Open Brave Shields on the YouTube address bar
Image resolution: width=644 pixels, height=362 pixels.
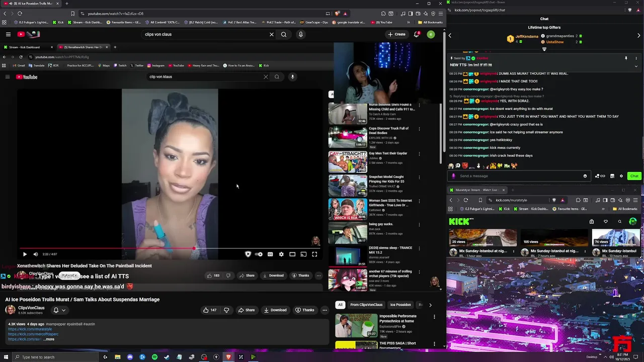pos(337,14)
